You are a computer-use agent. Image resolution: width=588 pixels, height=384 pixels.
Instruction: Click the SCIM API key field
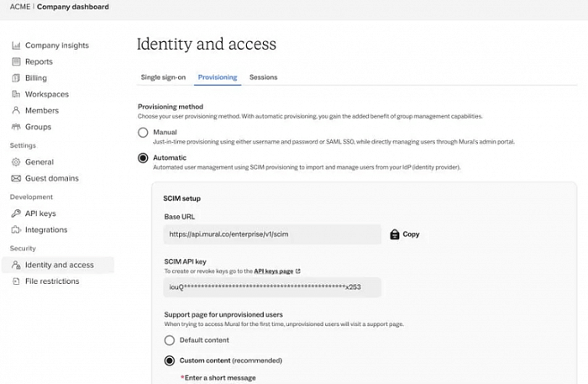tap(272, 287)
